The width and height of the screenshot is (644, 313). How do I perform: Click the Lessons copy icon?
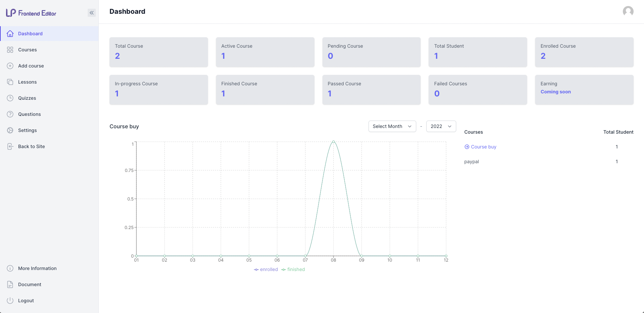10,82
